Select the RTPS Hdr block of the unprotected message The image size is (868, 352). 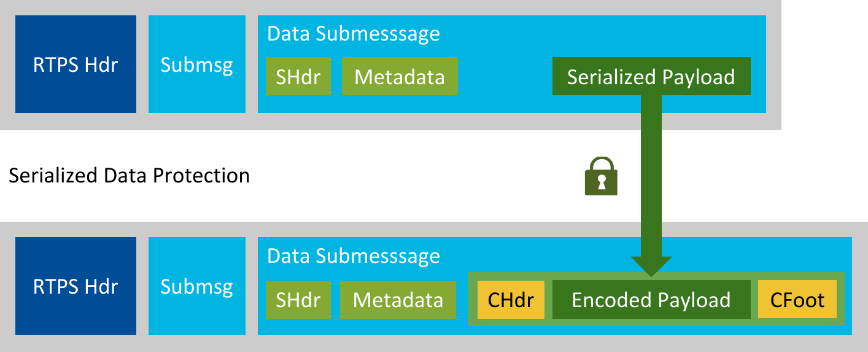(x=76, y=65)
